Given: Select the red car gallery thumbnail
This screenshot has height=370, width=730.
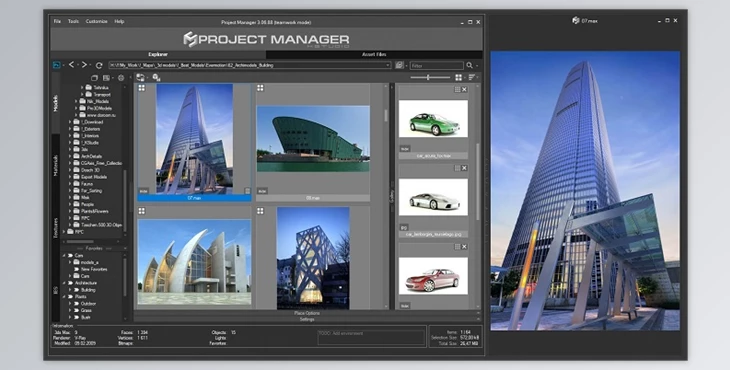Looking at the screenshot, I should 433,276.
